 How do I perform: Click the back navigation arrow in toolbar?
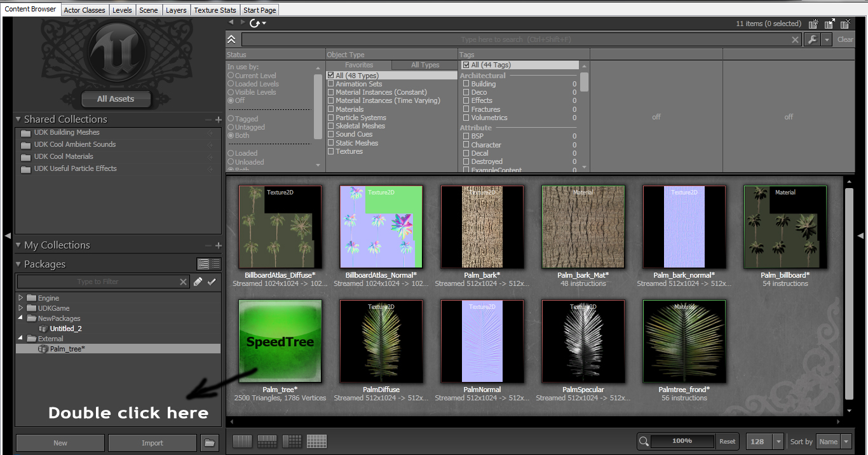coord(231,23)
